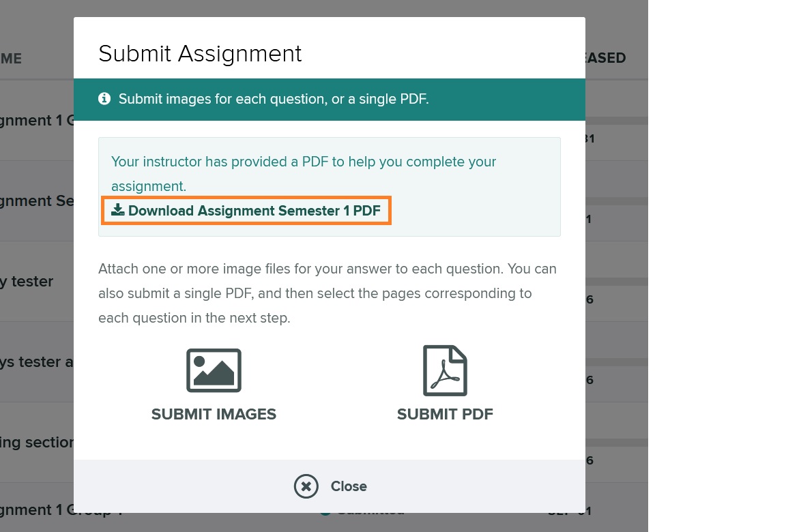Screen dimensions: 786x532
Task: Select the 'ing section' assignment row behind the dialog
Action: click(x=37, y=443)
